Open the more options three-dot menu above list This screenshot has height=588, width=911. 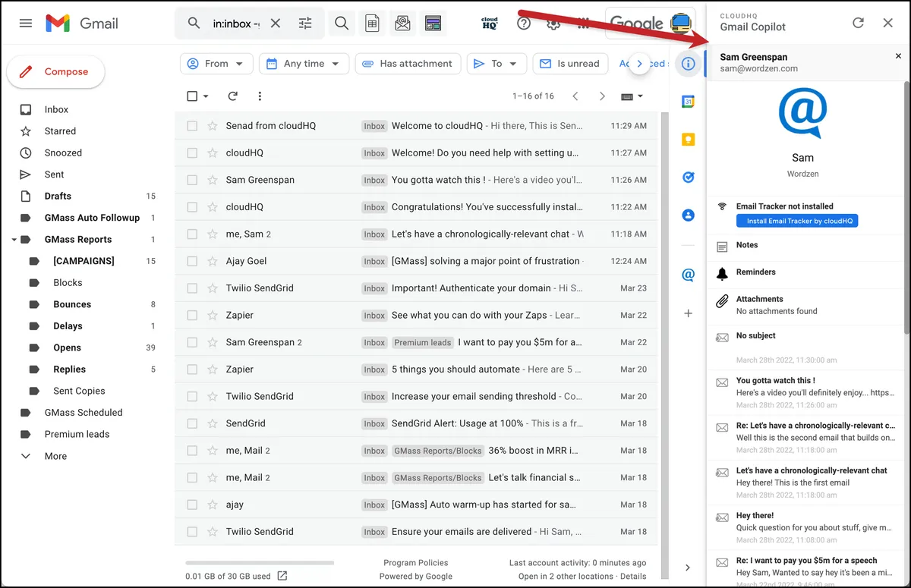pyautogui.click(x=260, y=96)
